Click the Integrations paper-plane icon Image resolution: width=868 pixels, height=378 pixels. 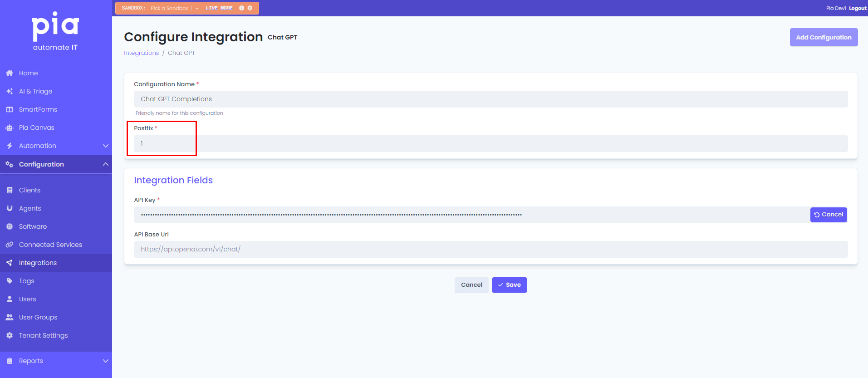tap(10, 263)
